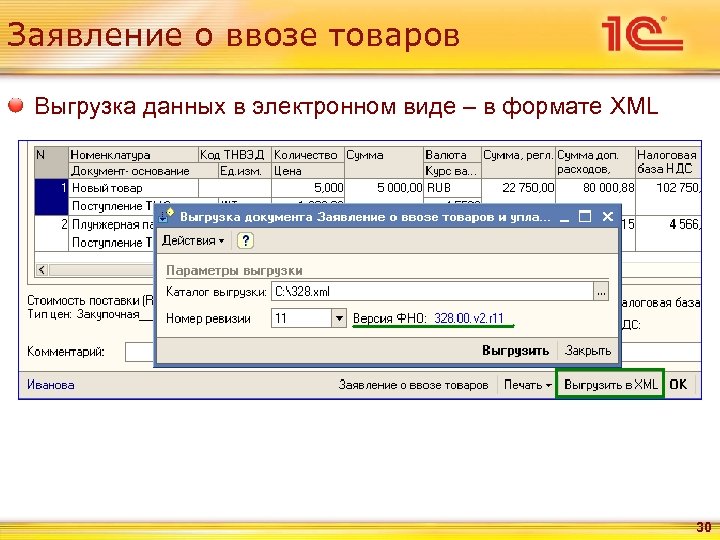Click the Каталог выгрузки path field
Screen dimensions: 720x540
(432, 292)
